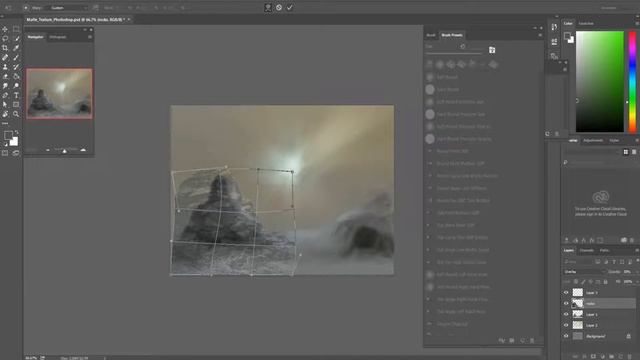Screen dimensions: 640x360
Task: Create a new layer group
Action: 611,356
